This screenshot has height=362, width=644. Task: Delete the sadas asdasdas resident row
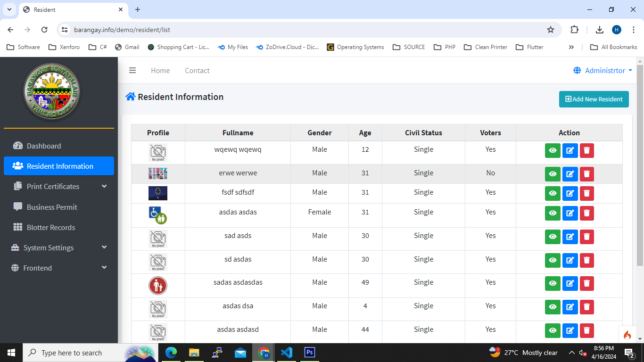click(x=586, y=283)
